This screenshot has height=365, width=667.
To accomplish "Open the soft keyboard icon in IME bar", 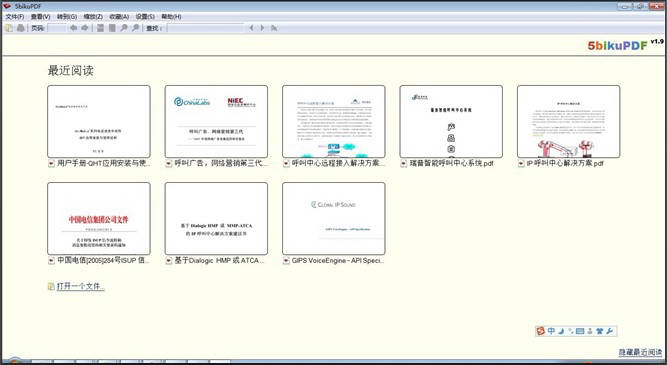I will pos(580,331).
